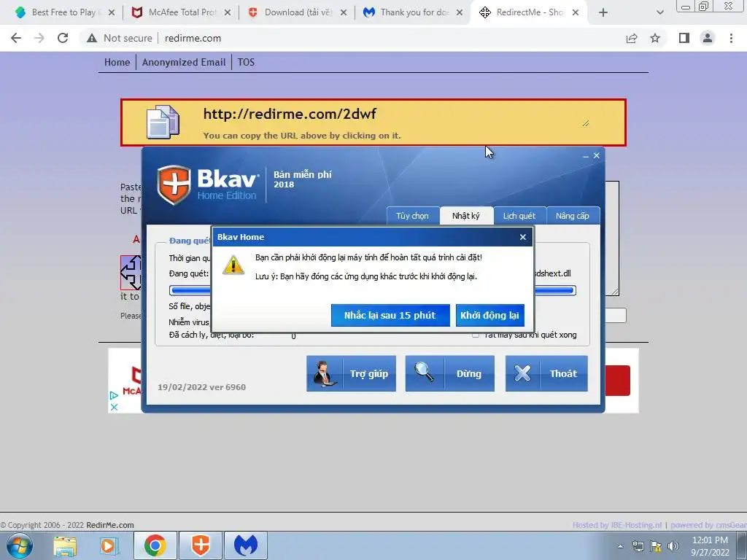Reload the current page
The image size is (747, 560).
tap(63, 38)
